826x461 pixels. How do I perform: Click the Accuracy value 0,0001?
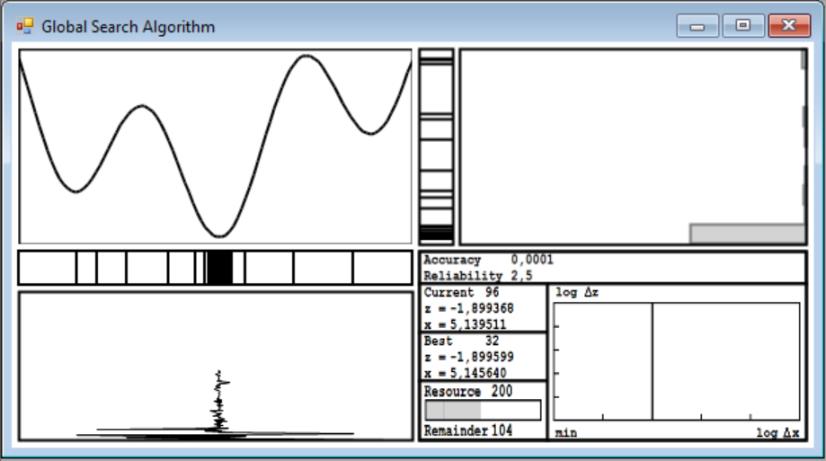click(x=532, y=260)
